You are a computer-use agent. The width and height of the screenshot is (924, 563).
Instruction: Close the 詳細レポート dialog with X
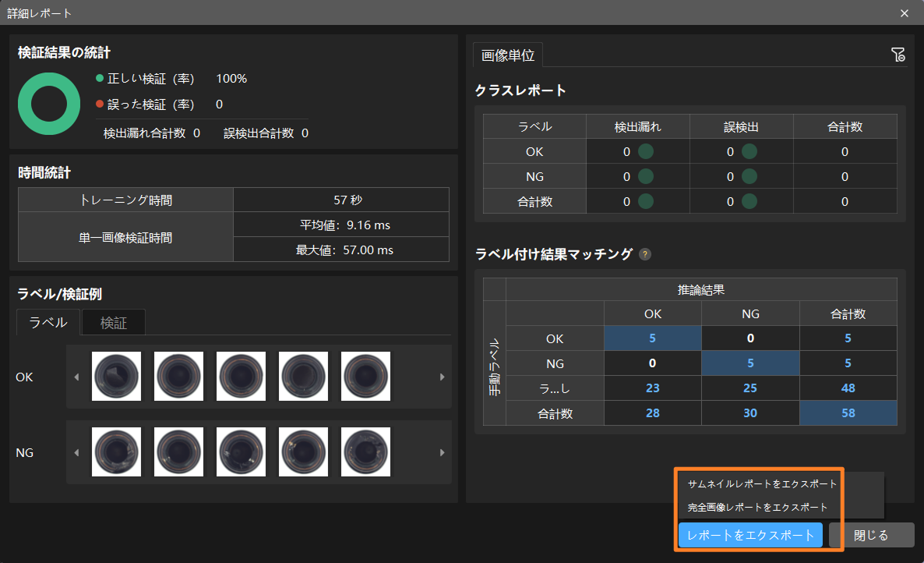pyautogui.click(x=904, y=13)
